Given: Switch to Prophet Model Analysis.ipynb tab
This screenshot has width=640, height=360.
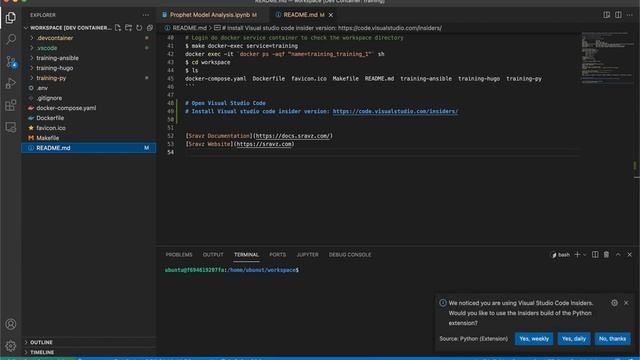Looking at the screenshot, I should (x=209, y=15).
